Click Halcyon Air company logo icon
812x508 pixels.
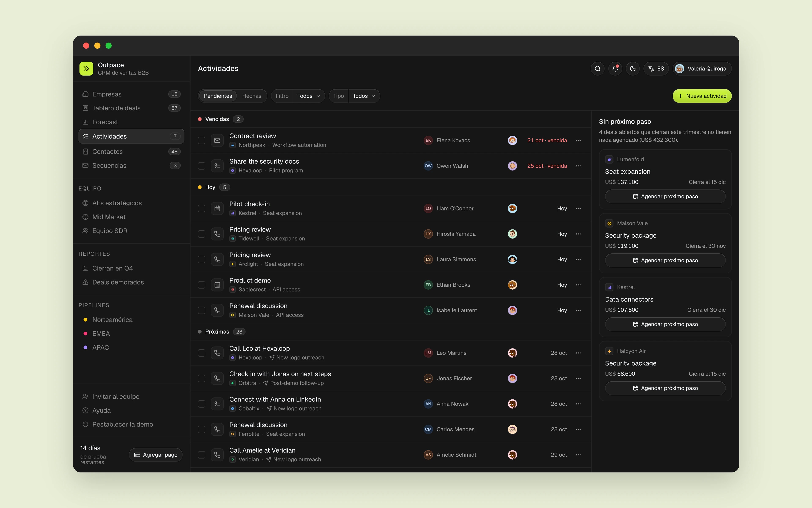coord(609,351)
